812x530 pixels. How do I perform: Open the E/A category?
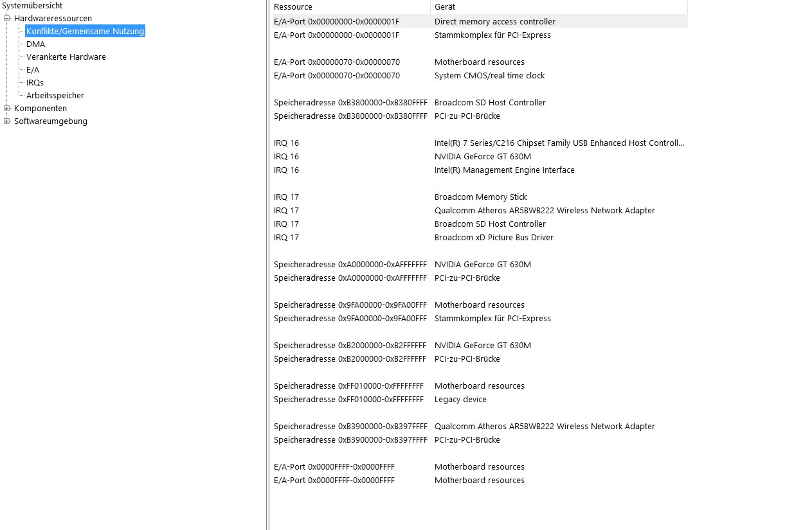(33, 70)
